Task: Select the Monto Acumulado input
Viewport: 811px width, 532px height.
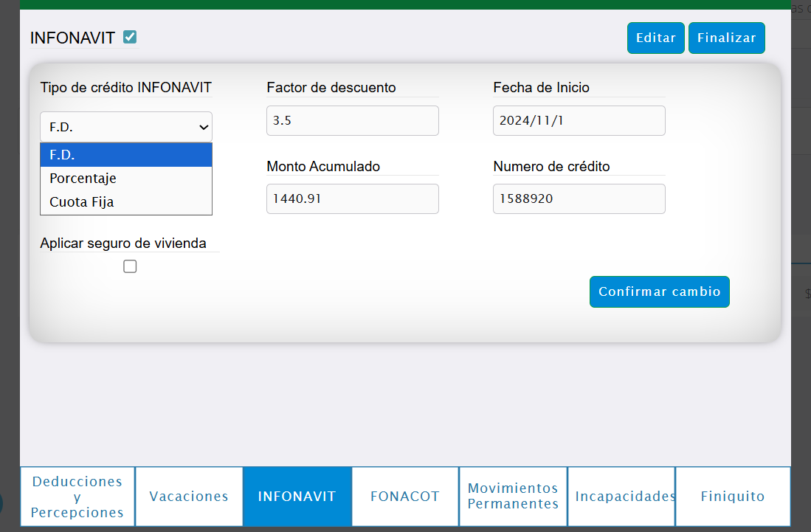Action: (x=352, y=199)
